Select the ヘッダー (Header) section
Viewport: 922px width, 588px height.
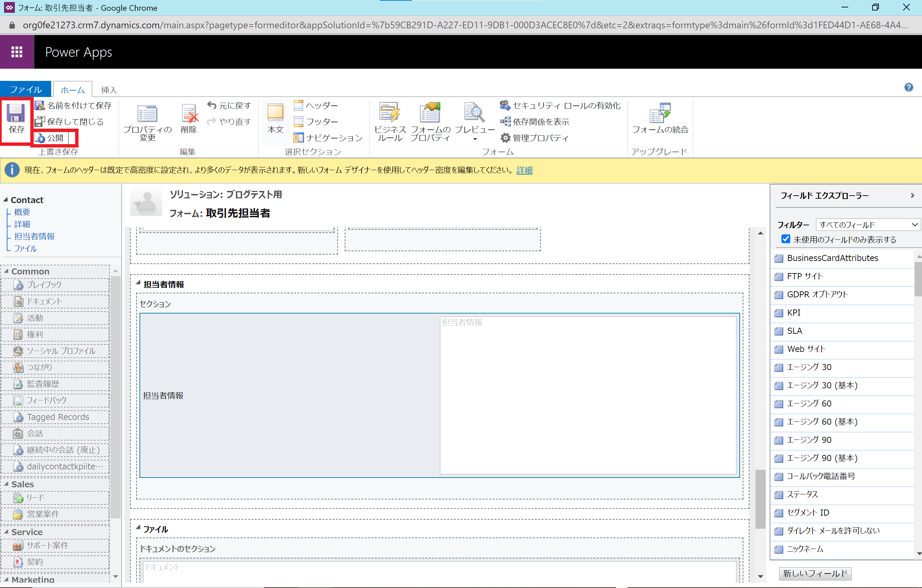click(316, 105)
